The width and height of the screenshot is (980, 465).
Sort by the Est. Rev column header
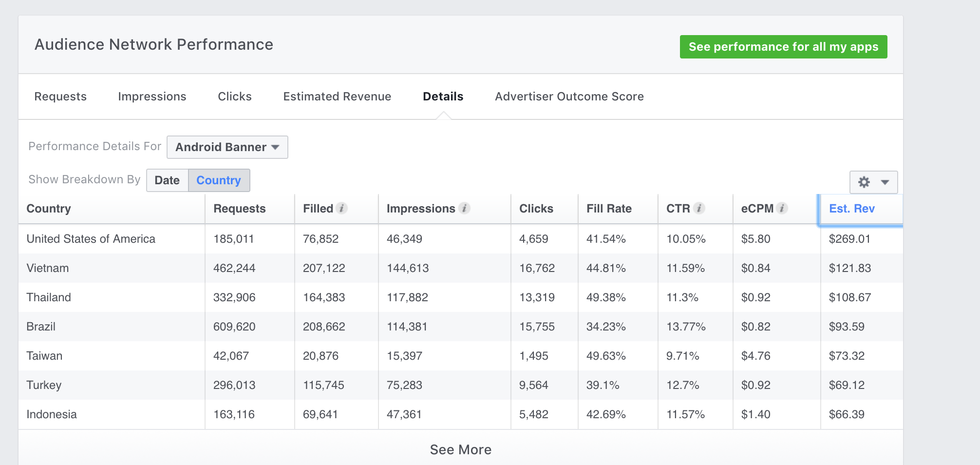[851, 209]
